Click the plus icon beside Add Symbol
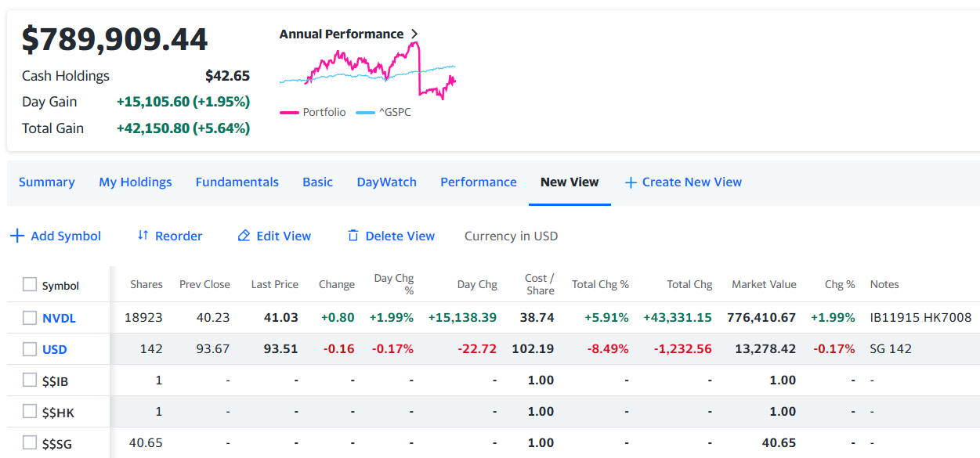This screenshot has width=980, height=458. pyautogui.click(x=17, y=236)
